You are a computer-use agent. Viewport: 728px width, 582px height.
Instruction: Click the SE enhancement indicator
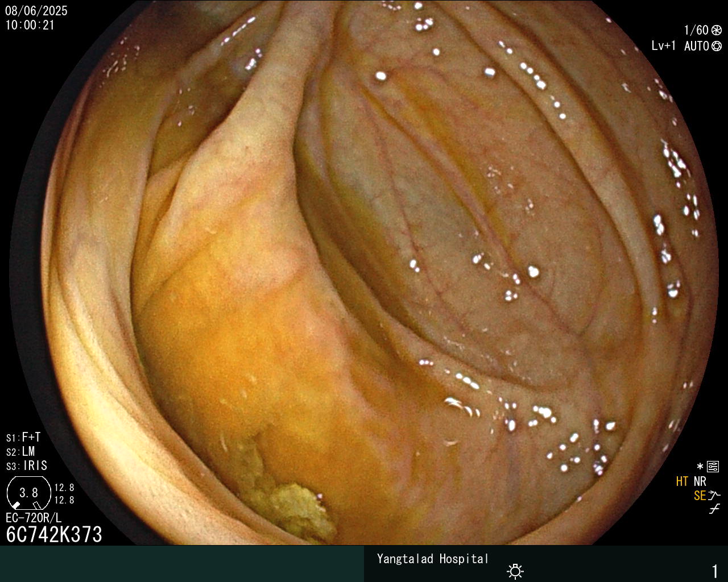pos(700,496)
